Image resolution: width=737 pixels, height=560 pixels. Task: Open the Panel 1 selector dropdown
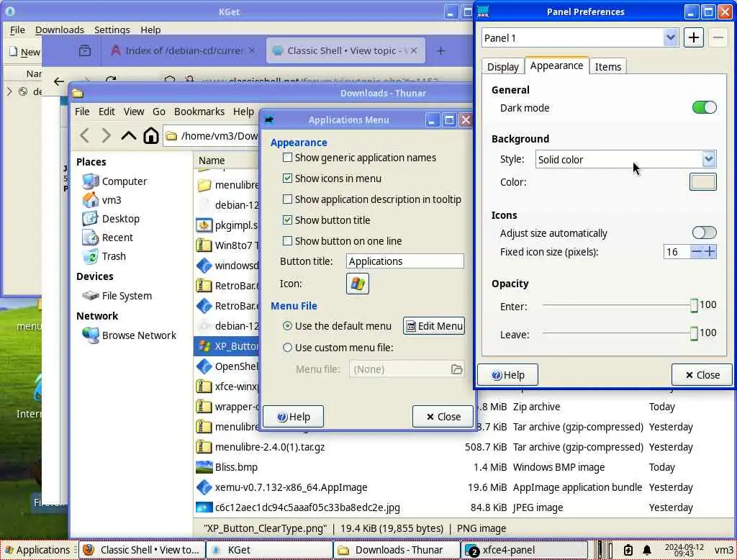[x=580, y=38]
